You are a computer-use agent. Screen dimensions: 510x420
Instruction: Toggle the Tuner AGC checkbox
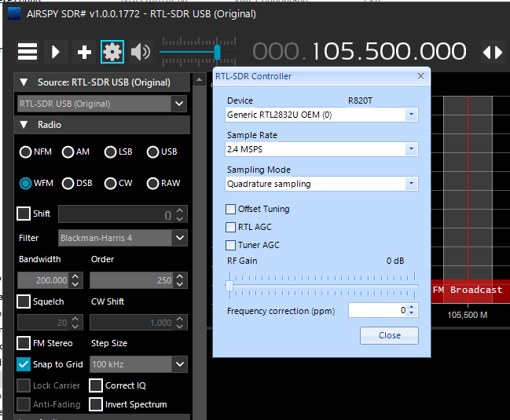[x=231, y=245]
